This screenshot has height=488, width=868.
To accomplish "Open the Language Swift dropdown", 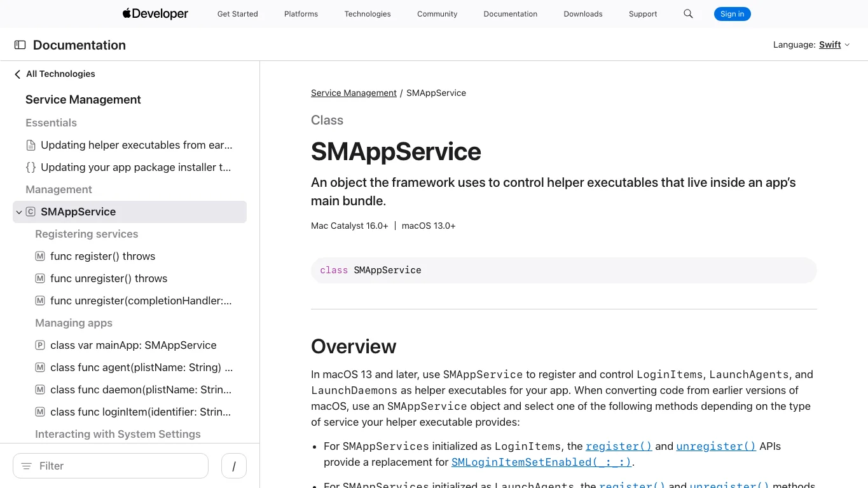I will coord(834,44).
